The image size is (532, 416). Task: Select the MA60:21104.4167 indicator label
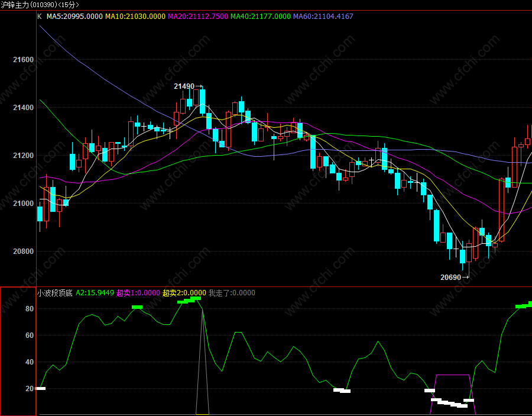[323, 17]
